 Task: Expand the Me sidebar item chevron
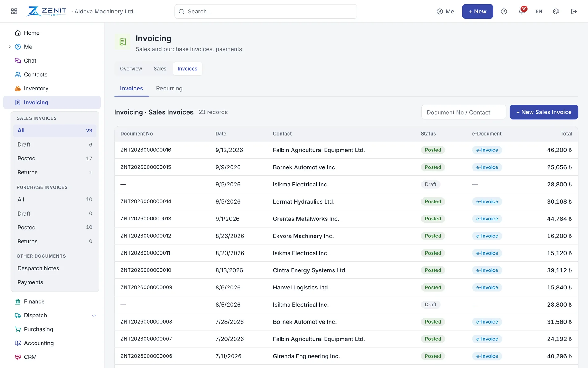[x=9, y=47]
